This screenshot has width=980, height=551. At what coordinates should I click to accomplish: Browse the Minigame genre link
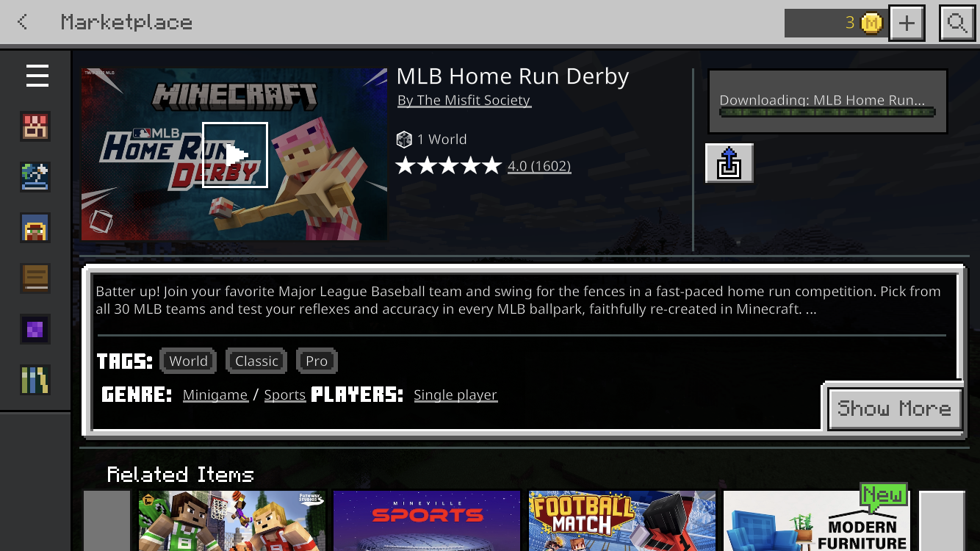215,395
